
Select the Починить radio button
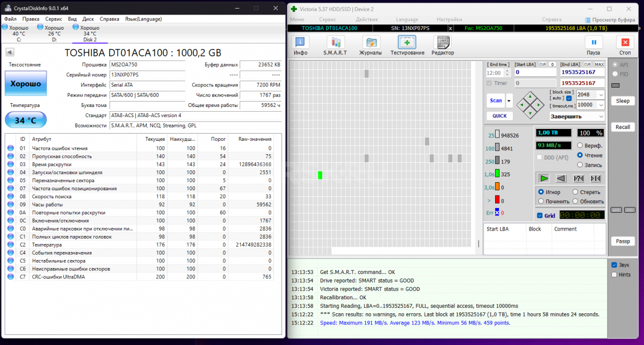(541, 201)
